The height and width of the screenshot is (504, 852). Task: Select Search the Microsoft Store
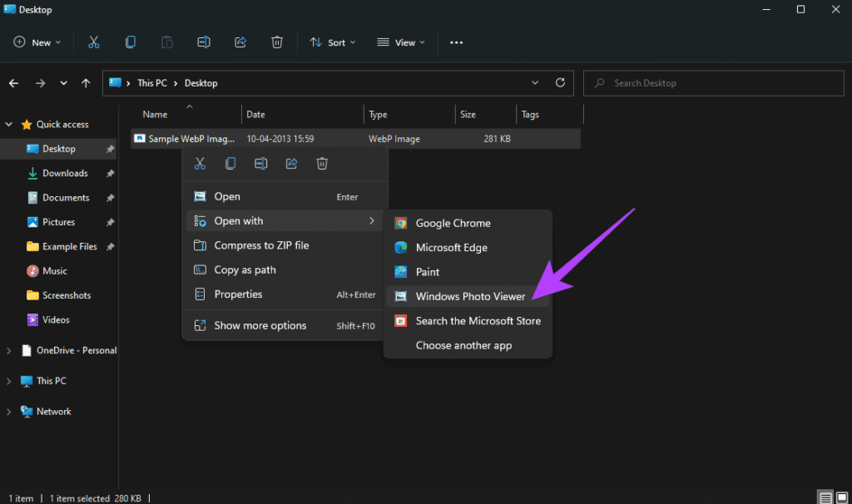tap(468, 321)
